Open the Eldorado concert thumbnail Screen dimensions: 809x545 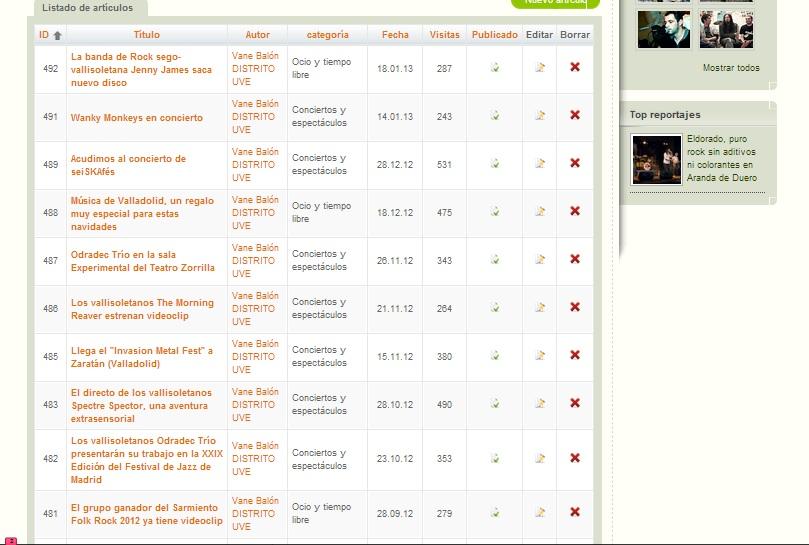click(656, 160)
